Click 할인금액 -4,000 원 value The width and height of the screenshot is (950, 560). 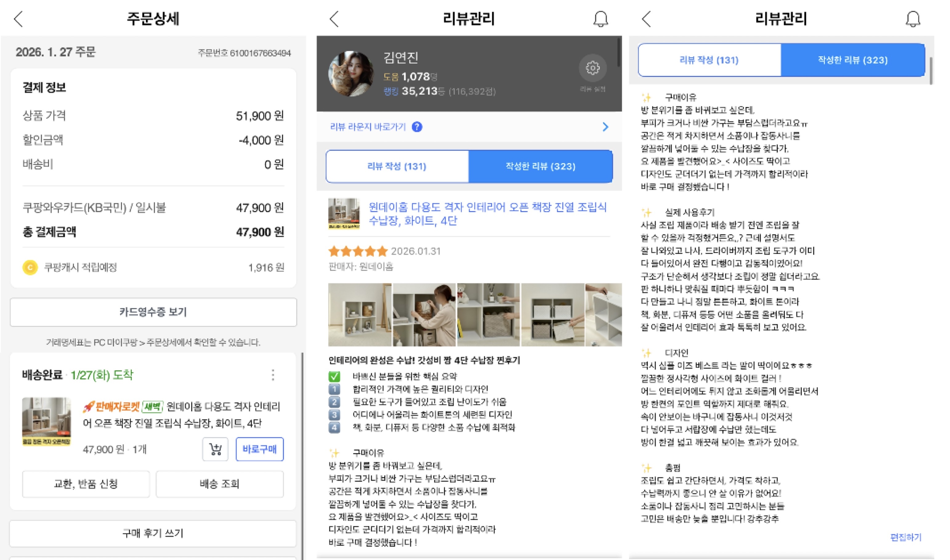[x=261, y=140]
